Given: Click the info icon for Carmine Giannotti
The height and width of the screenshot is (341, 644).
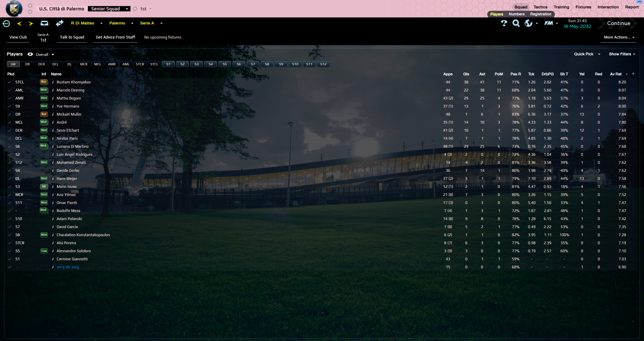Looking at the screenshot, I should click(53, 259).
